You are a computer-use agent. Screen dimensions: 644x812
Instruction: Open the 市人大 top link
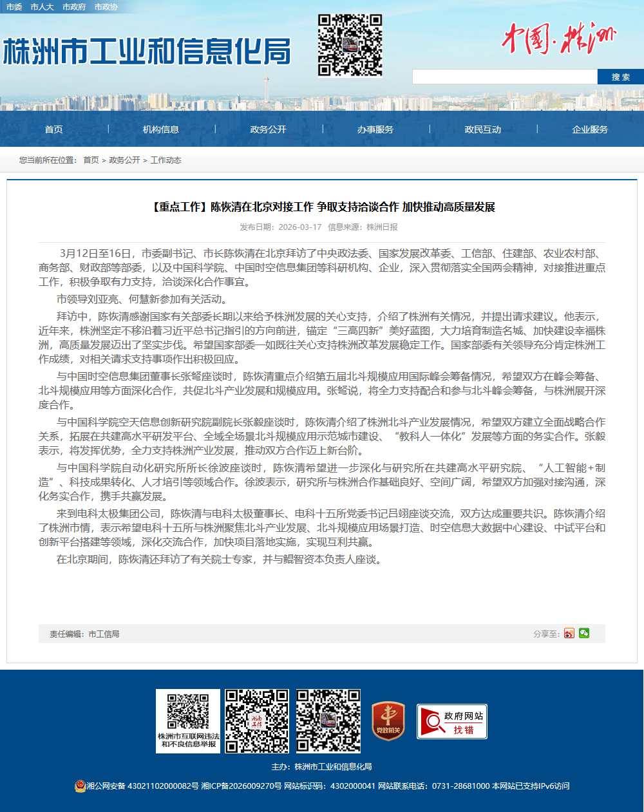pos(42,6)
